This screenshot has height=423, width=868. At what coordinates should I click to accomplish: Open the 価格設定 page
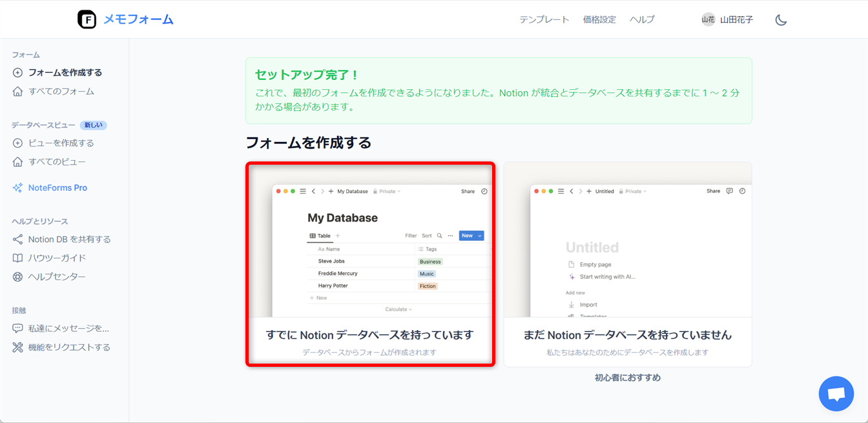599,19
